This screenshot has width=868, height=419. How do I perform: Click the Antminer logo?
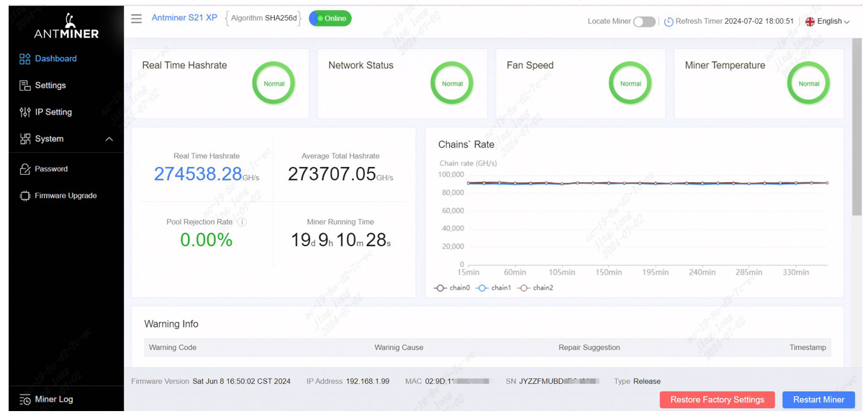66,27
